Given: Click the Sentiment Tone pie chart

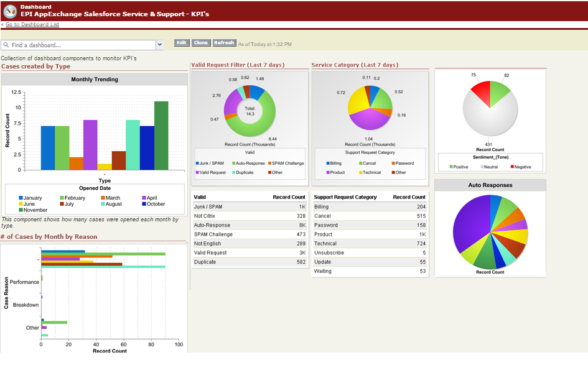Looking at the screenshot, I should click(490, 108).
